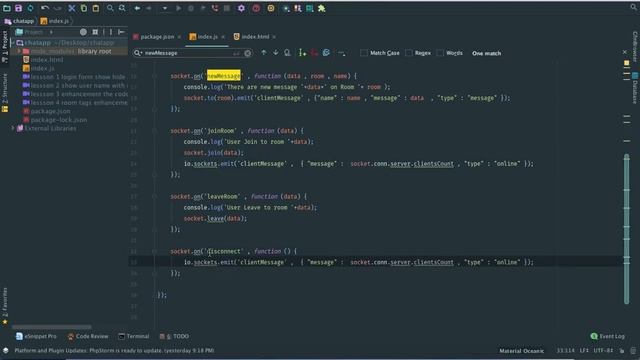Open the Event Log panel

(x=608, y=336)
